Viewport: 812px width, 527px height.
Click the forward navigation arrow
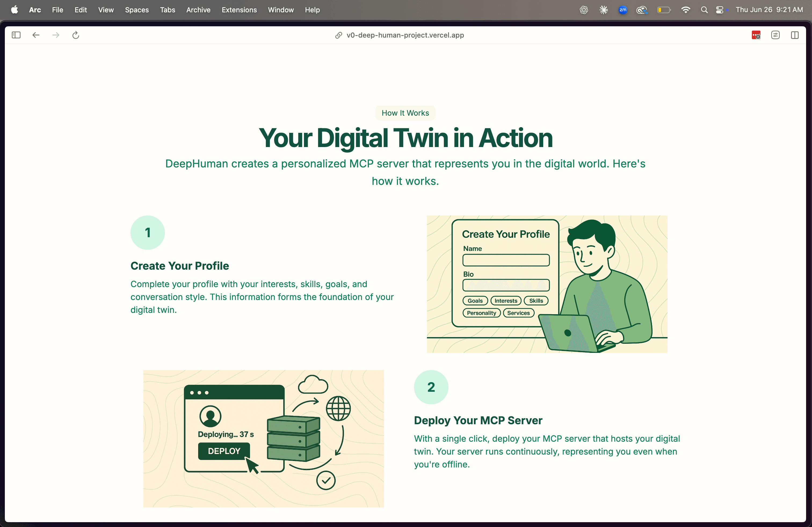click(56, 35)
